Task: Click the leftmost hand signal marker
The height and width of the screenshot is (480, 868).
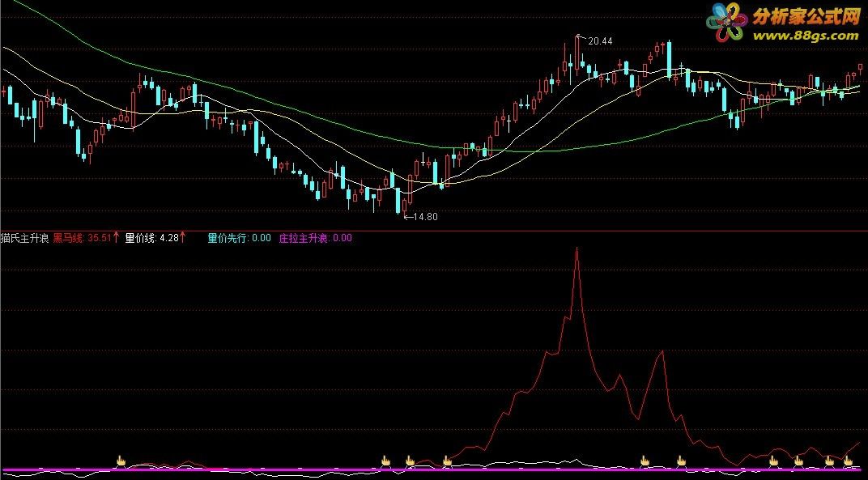Action: click(121, 460)
